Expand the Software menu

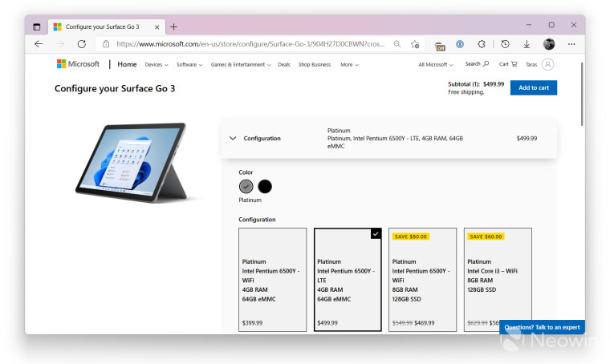tap(189, 64)
